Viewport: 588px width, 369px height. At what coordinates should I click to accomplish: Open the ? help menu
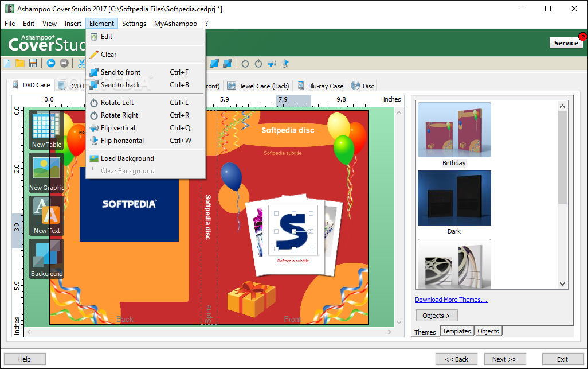tap(207, 24)
